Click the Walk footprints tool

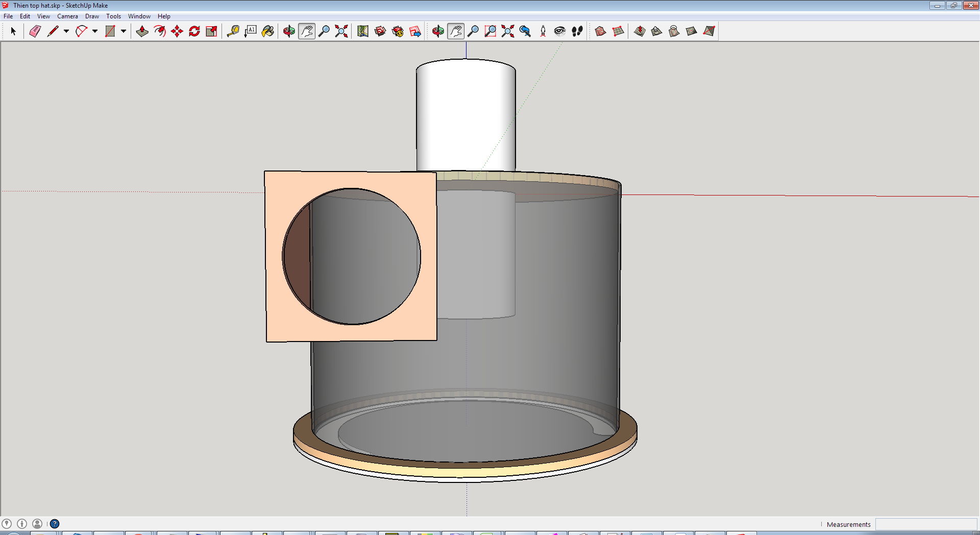click(577, 31)
